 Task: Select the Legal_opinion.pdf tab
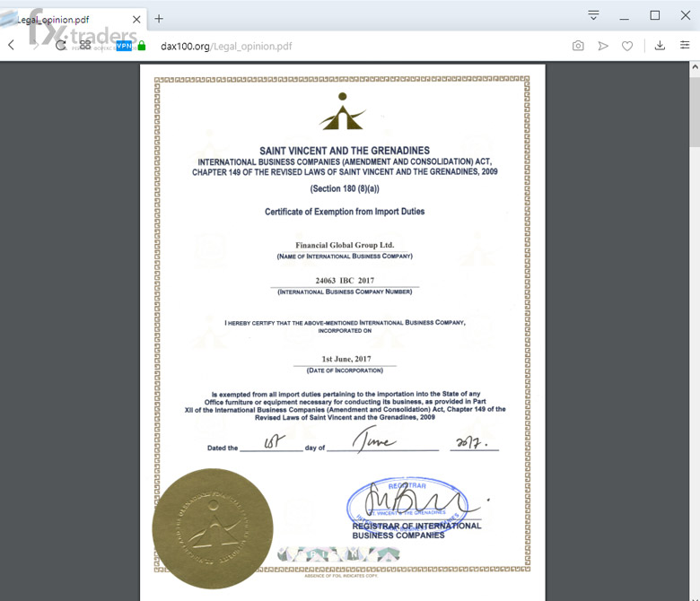74,20
